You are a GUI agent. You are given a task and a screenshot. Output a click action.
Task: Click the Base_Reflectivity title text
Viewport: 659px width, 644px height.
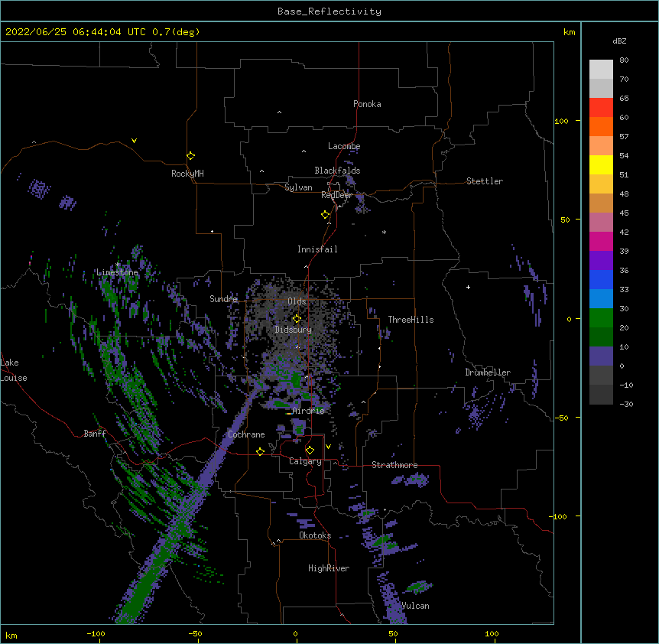(x=329, y=11)
